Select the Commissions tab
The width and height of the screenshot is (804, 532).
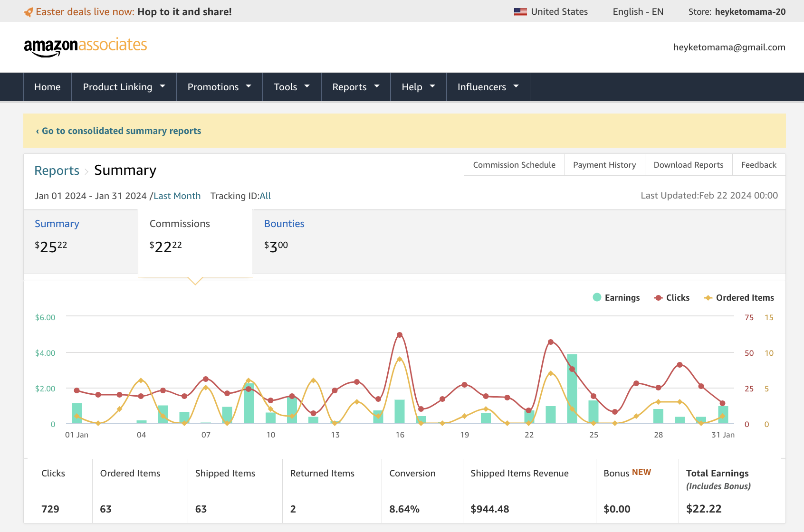[195, 243]
